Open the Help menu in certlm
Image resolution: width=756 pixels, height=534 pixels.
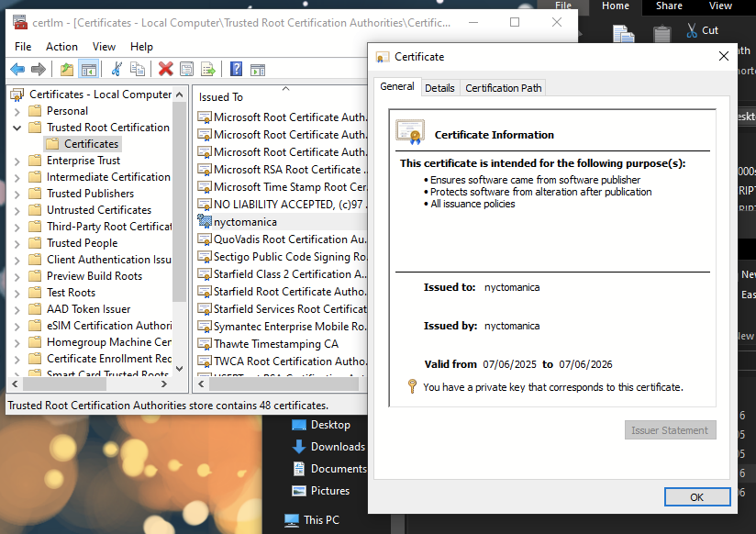coord(141,47)
